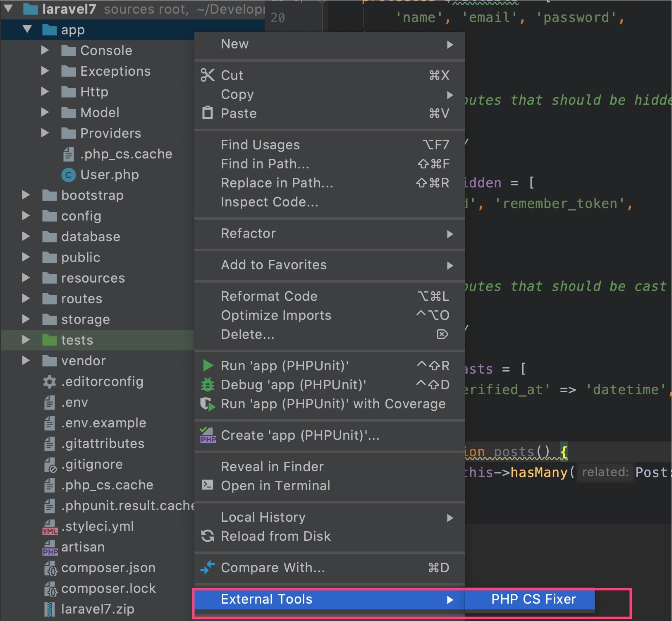Choose Find in Path
The width and height of the screenshot is (672, 621).
(329, 164)
